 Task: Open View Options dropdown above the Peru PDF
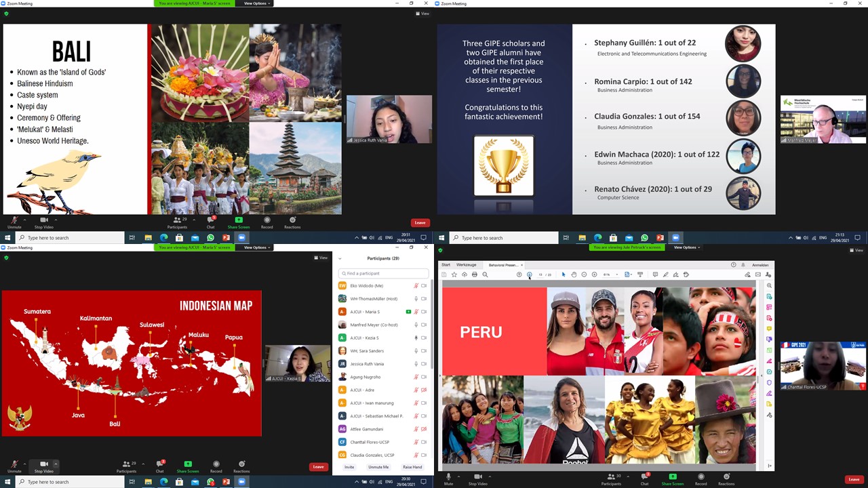(x=686, y=247)
